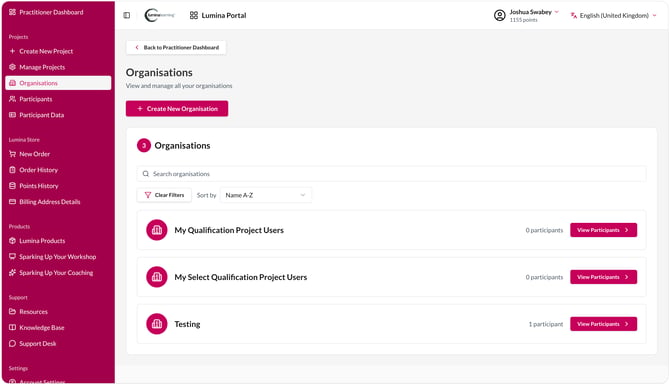Screen dimensions: 670x385
Task: Click the user profile avatar icon
Action: 500,15
